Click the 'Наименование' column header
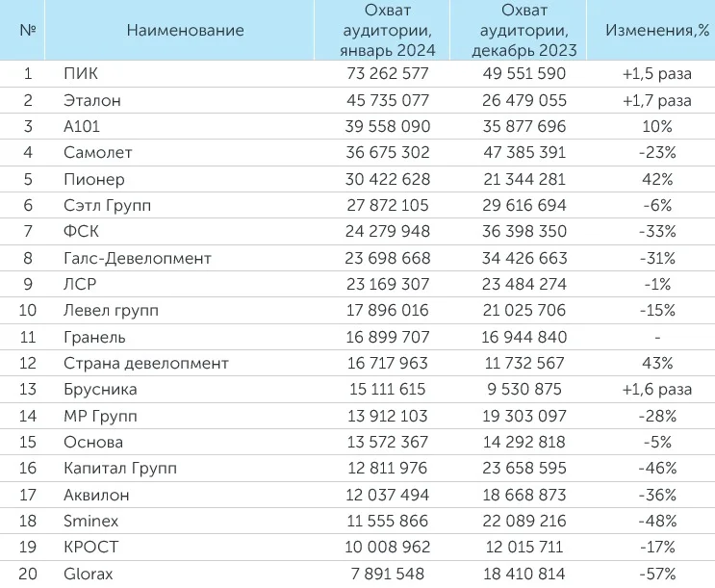Viewport: 715px width, 588px height. 185,30
